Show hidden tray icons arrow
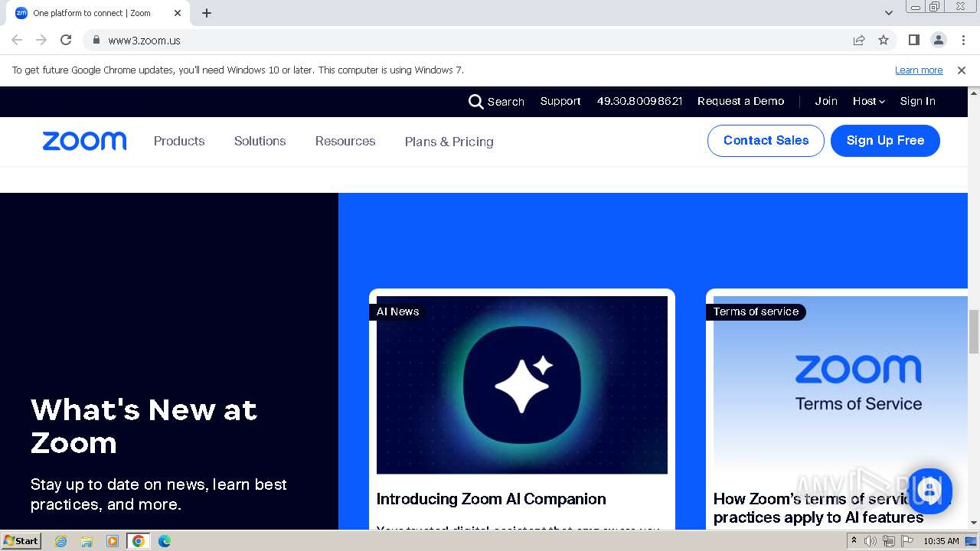980x551 pixels. 854,541
